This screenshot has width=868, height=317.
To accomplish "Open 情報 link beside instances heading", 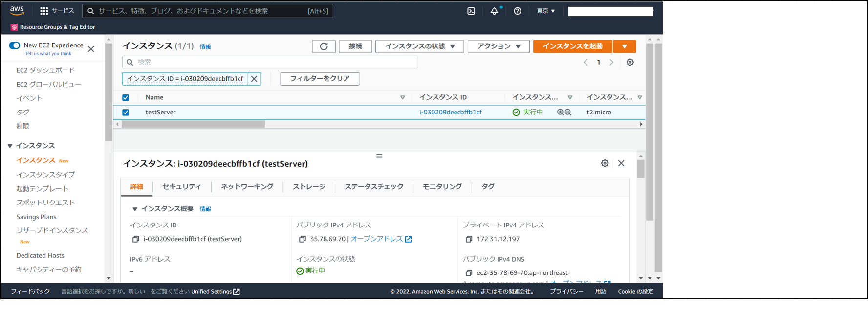I will point(205,47).
